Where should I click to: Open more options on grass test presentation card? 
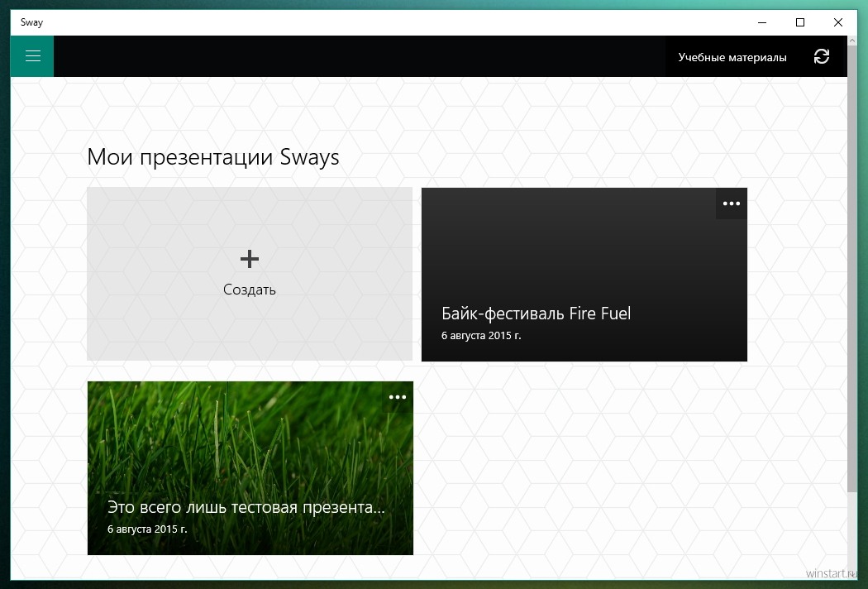pos(398,397)
